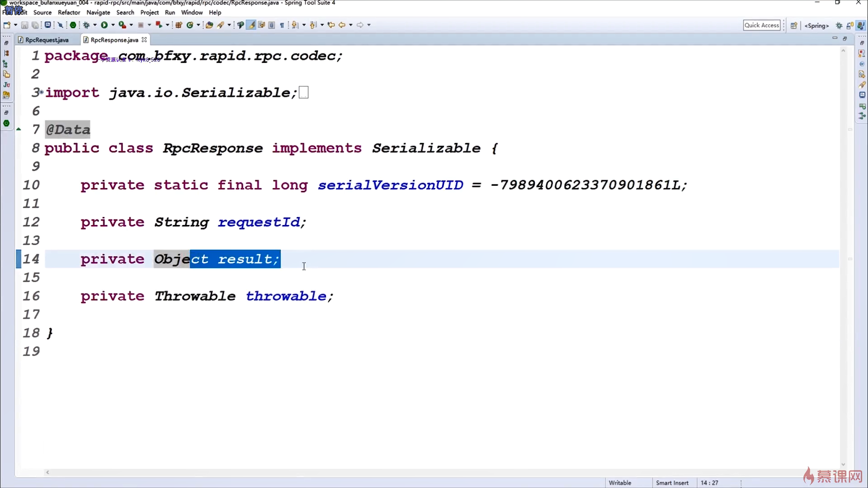This screenshot has height=488, width=868.
Task: Click the Run (green play) toolbar icon
Action: pos(104,25)
